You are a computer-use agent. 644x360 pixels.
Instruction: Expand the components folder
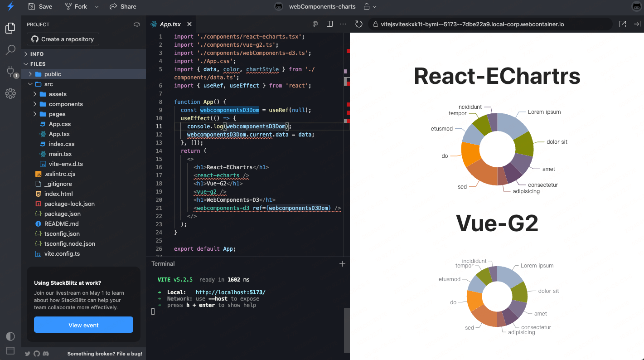[83, 104]
